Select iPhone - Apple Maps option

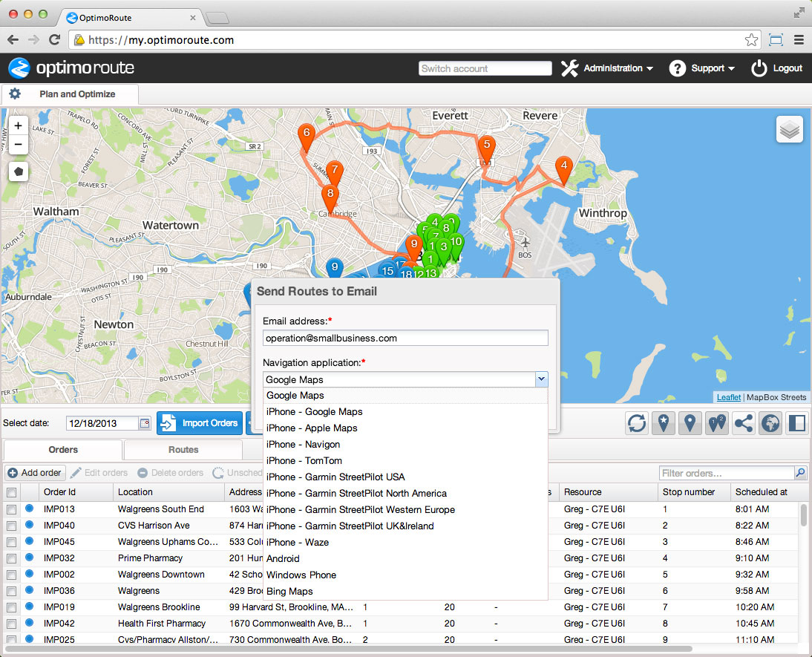pyautogui.click(x=405, y=428)
